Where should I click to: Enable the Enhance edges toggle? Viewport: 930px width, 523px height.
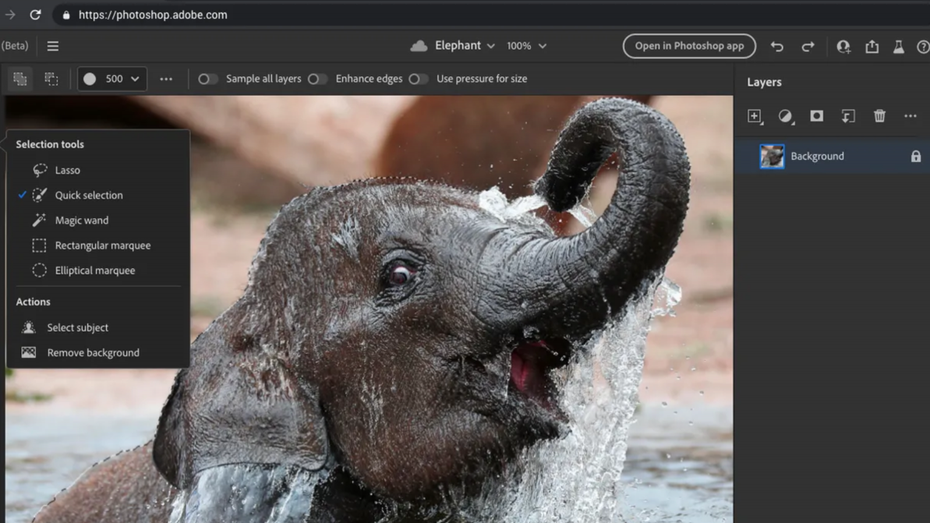click(x=317, y=79)
